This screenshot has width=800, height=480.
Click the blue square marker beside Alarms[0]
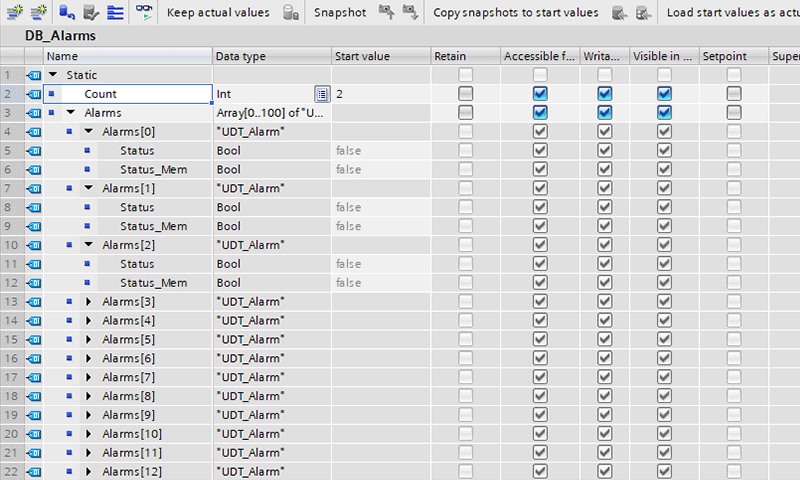point(69,132)
